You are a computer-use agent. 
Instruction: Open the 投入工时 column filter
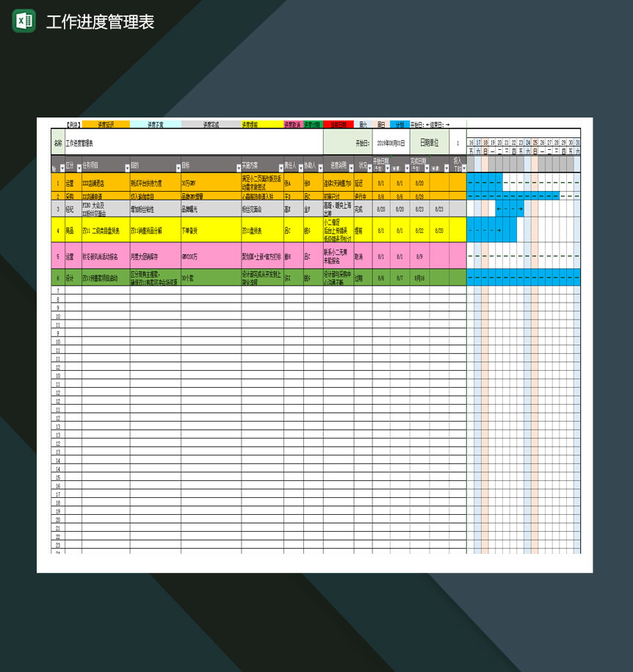pos(464,167)
